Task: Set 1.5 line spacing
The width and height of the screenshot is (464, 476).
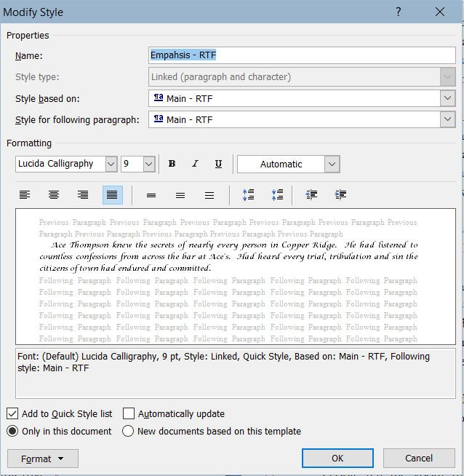Action: coord(180,195)
